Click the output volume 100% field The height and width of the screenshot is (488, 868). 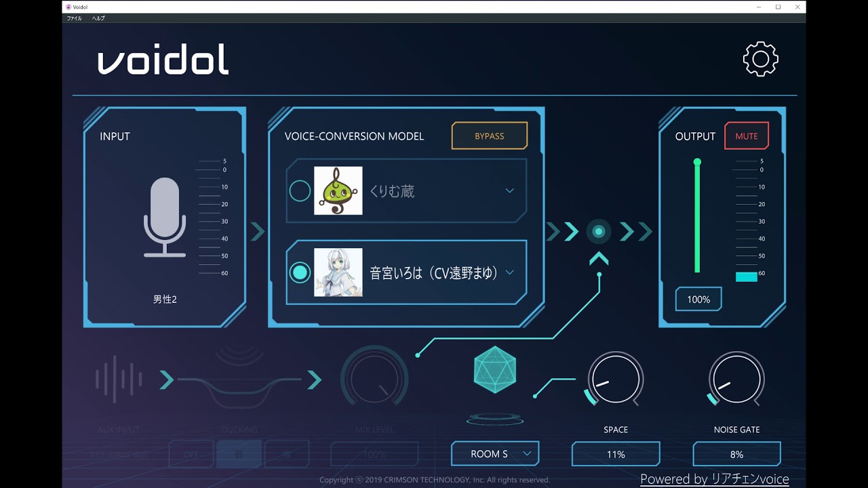[x=698, y=299]
